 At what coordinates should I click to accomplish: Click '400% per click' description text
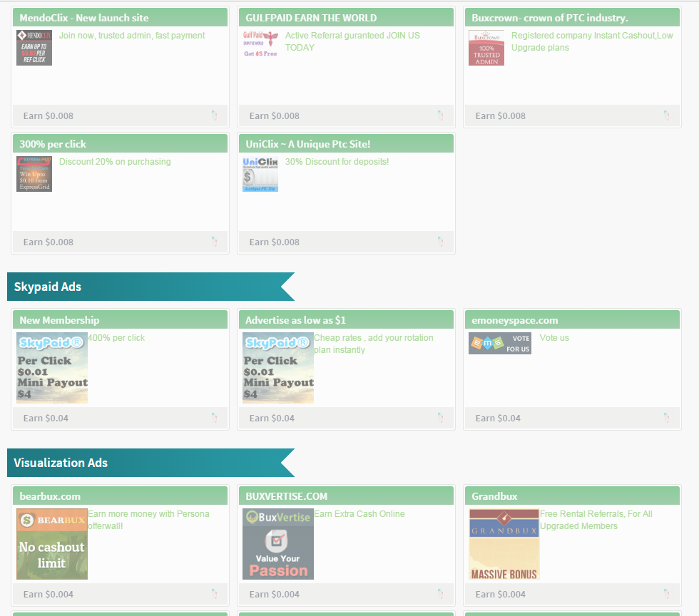[116, 337]
